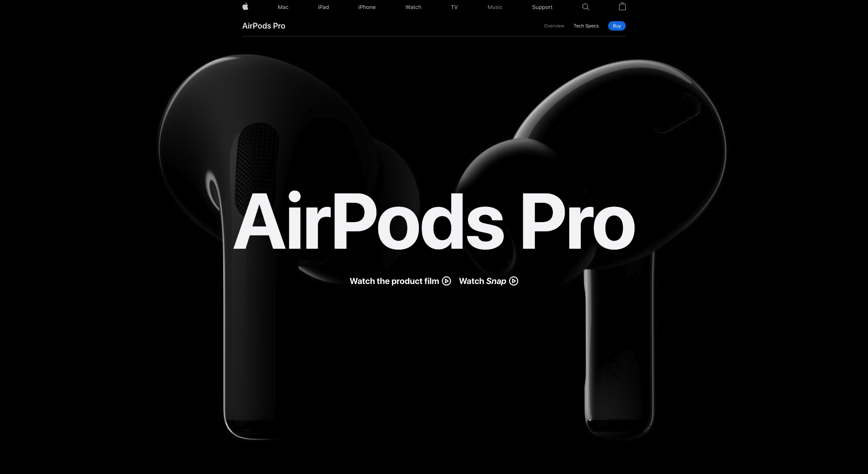Click the TV navigation icon

coord(455,7)
